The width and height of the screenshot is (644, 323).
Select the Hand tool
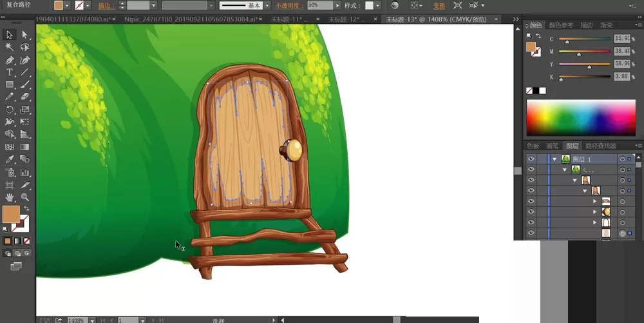[x=10, y=198]
